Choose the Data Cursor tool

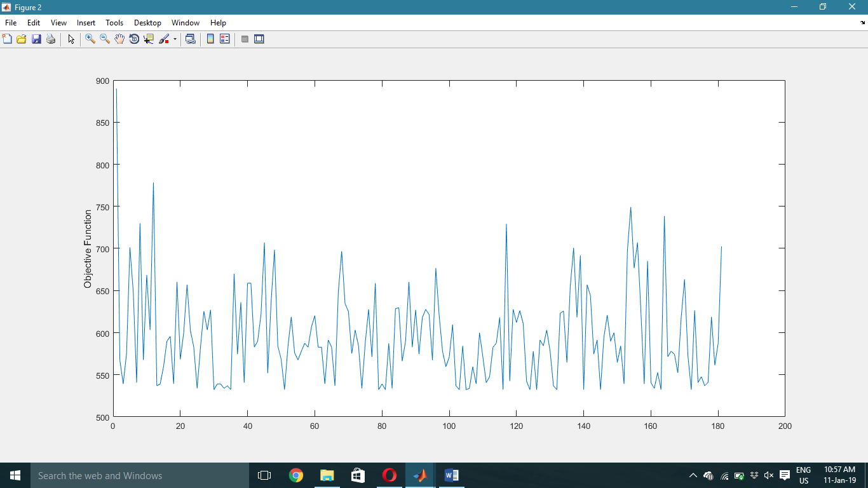click(149, 39)
